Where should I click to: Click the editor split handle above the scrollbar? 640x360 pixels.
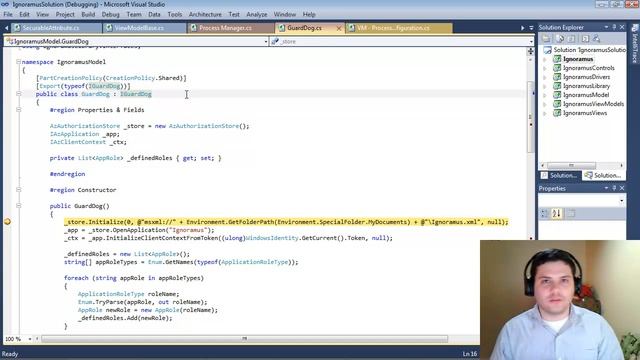(x=530, y=51)
